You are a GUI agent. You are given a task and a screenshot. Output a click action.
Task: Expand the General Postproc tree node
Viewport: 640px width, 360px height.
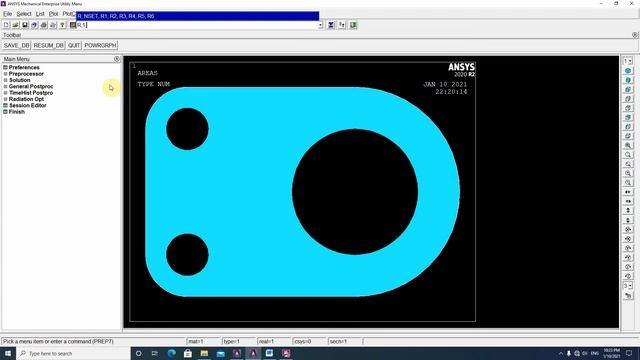[6, 87]
